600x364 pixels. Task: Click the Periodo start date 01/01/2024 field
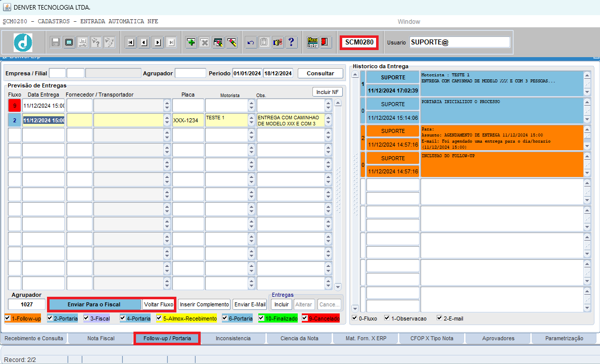[247, 73]
